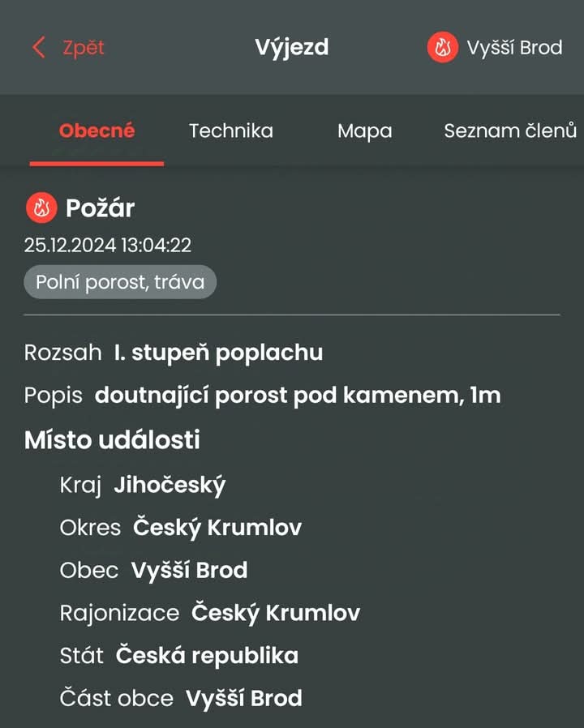The image size is (584, 728).
Task: Tap the I. stupeň poplachu value
Action: click(x=218, y=353)
